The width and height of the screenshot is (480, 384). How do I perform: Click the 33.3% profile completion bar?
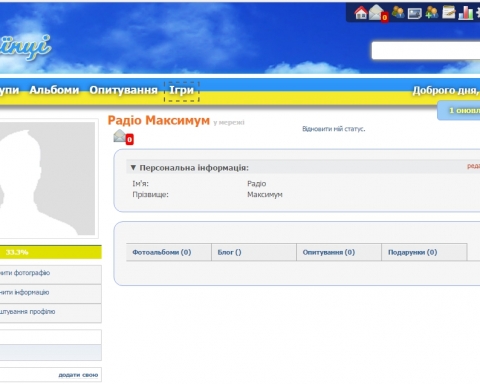point(51,252)
